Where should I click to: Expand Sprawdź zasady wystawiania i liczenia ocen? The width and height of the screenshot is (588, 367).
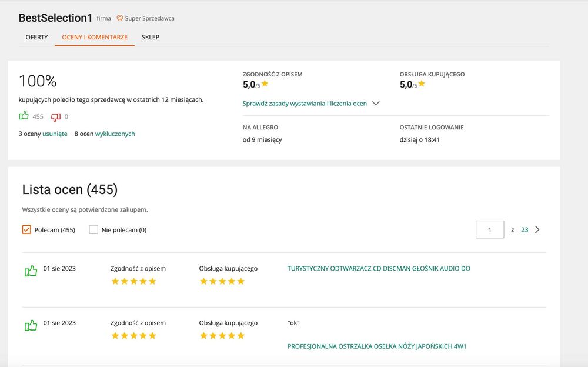[305, 104]
